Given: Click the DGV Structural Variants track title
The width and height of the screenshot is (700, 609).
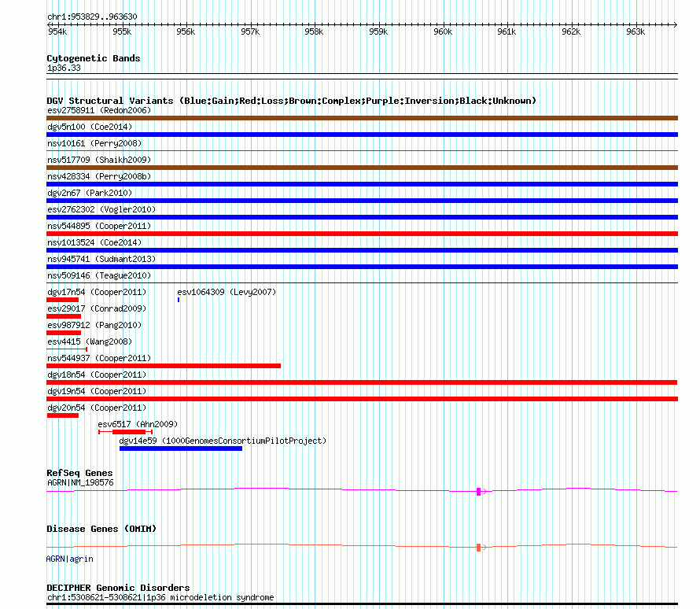Looking at the screenshot, I should pos(291,101).
